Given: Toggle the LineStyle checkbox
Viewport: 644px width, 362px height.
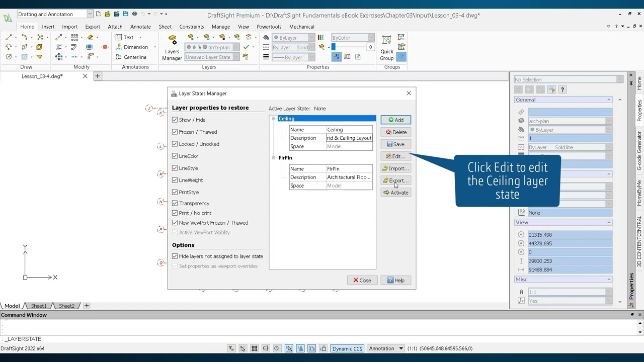Looking at the screenshot, I should (x=175, y=168).
